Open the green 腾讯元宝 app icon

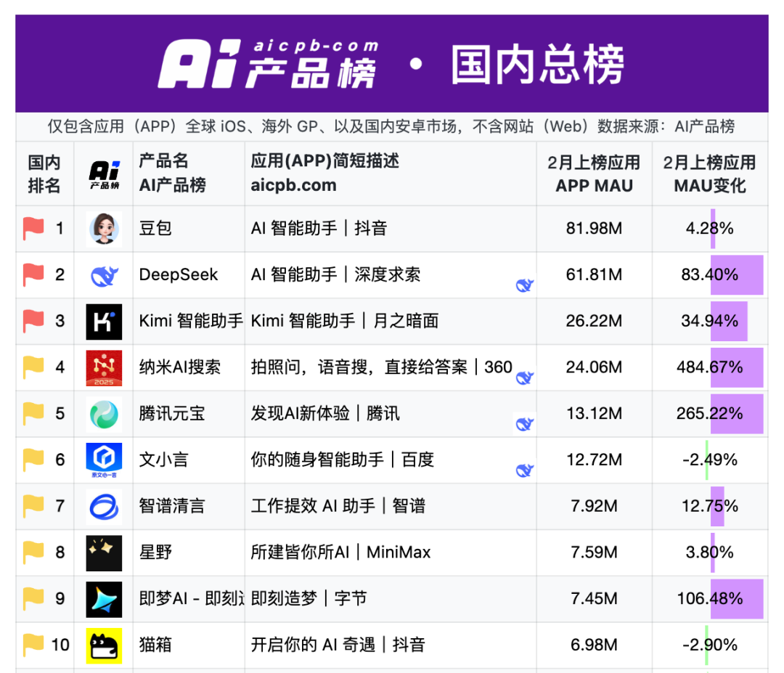pos(104,414)
